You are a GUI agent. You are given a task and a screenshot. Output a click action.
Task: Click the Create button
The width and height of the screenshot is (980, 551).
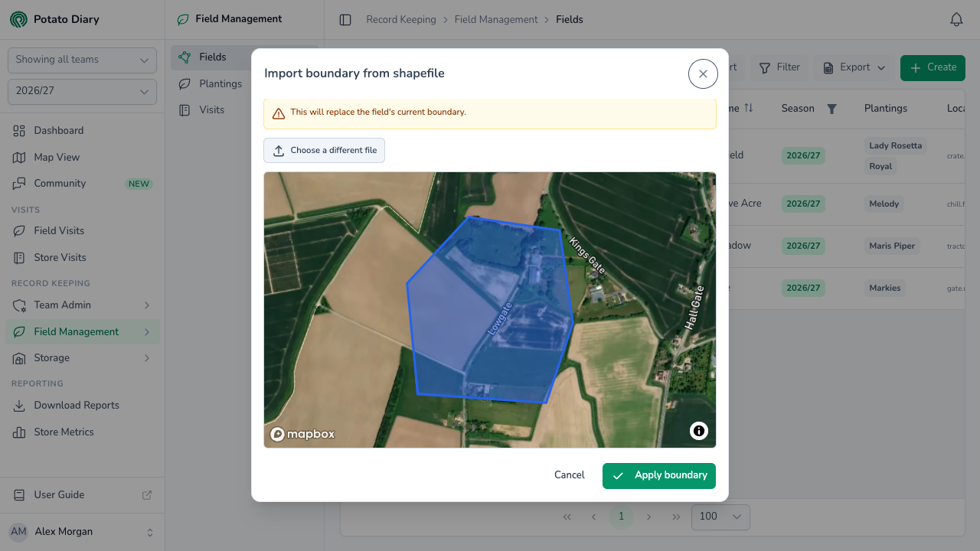click(x=933, y=67)
